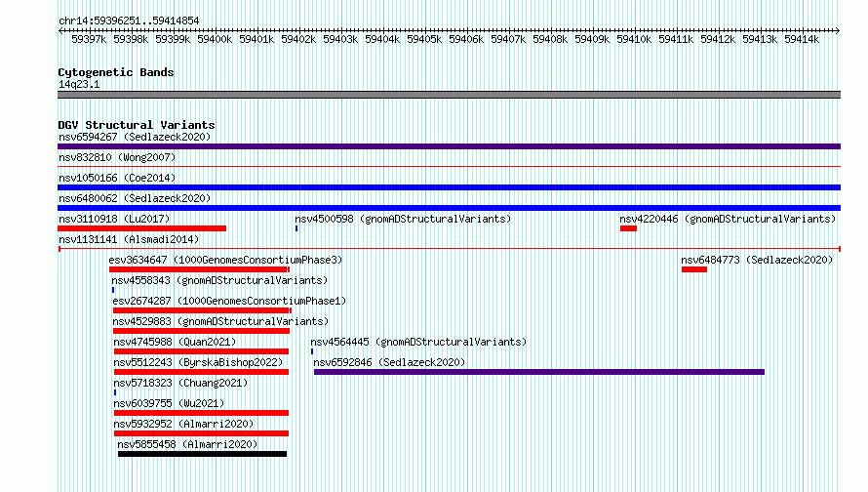Click the 59405k ruler position
The image size is (868, 492).
click(424, 39)
